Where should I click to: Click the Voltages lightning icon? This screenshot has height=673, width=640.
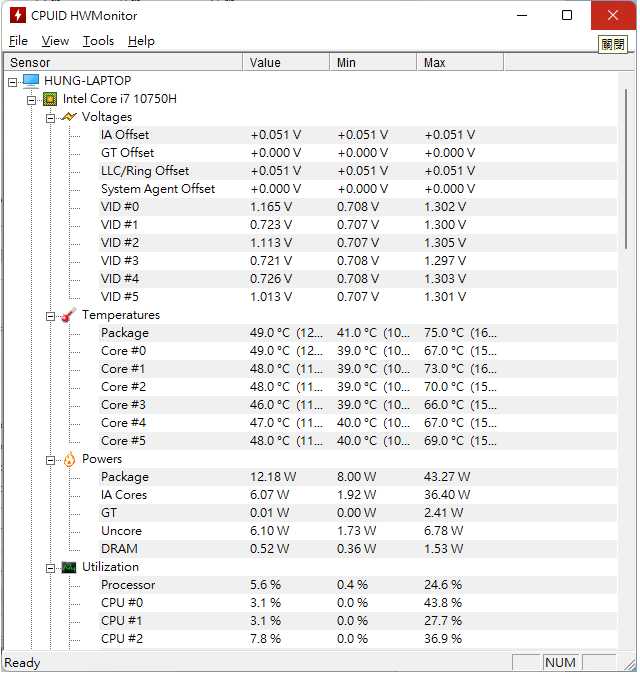[x=69, y=117]
